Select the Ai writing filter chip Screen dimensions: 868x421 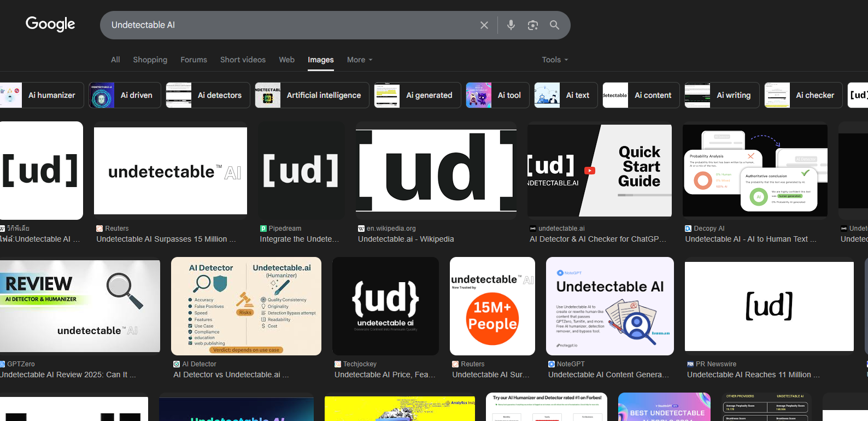pos(722,95)
